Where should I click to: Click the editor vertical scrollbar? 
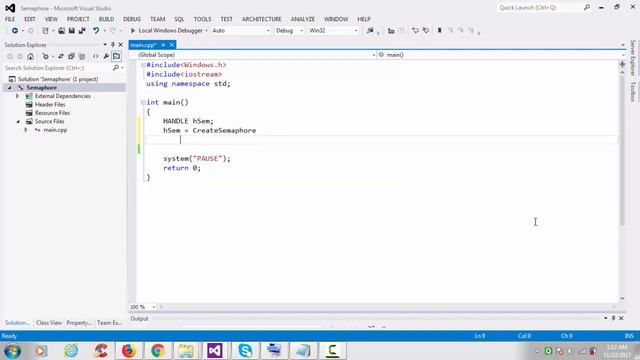pyautogui.click(x=622, y=150)
